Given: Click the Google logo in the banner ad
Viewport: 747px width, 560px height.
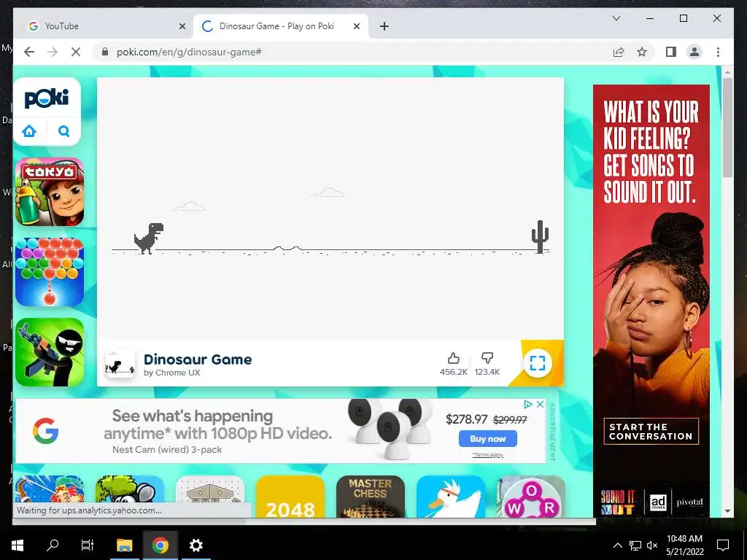Looking at the screenshot, I should click(x=46, y=431).
